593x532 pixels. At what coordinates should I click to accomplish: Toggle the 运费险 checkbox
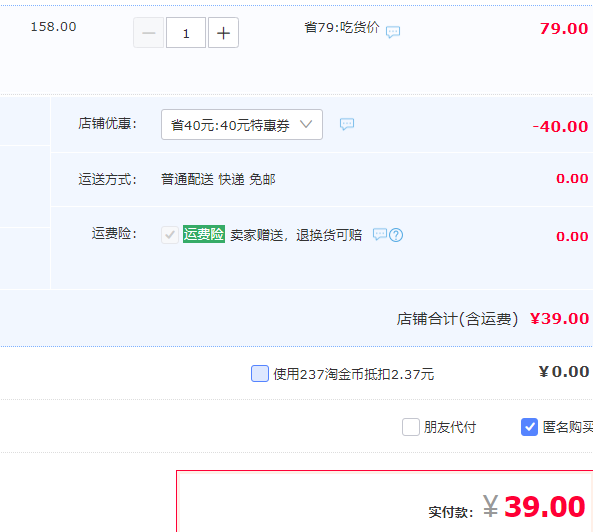click(x=170, y=235)
